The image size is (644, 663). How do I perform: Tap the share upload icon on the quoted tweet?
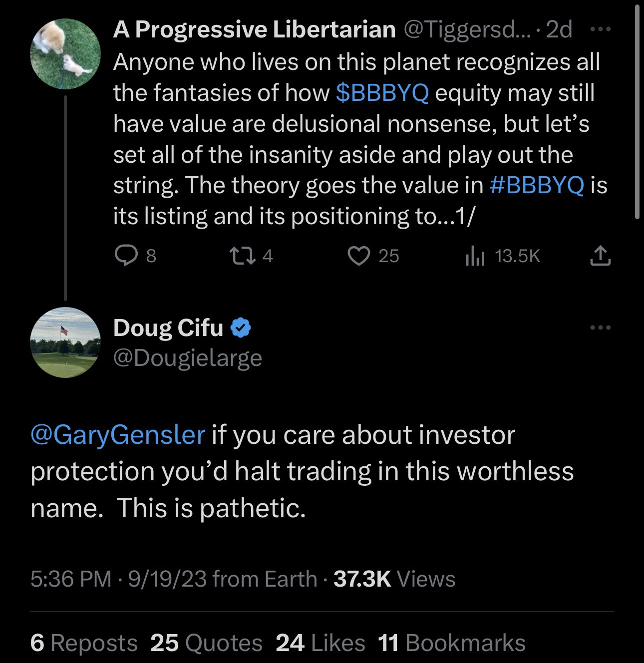pyautogui.click(x=600, y=256)
